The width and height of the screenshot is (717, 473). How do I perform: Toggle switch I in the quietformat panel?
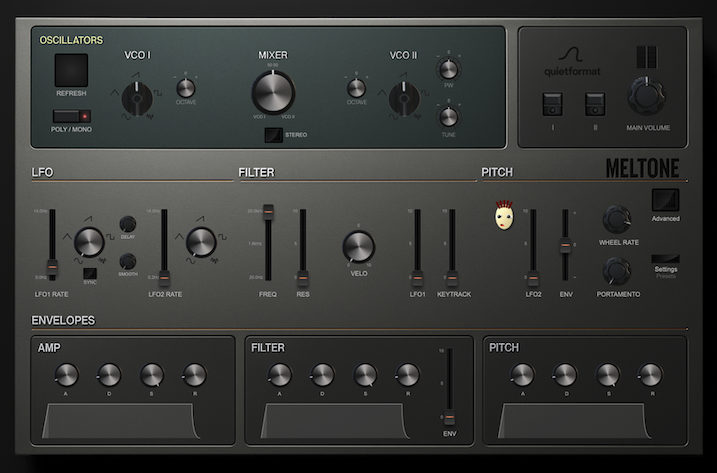552,104
